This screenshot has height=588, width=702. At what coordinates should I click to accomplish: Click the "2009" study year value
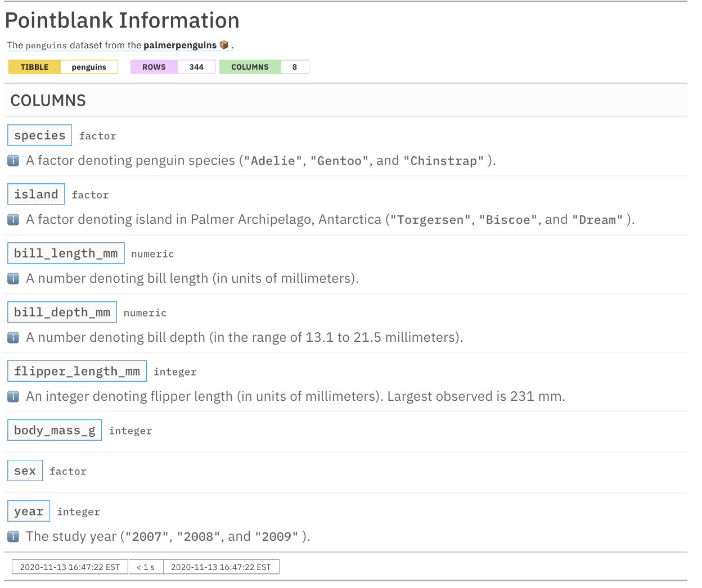(276, 537)
